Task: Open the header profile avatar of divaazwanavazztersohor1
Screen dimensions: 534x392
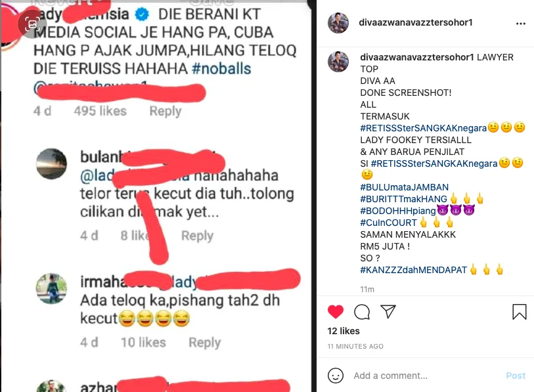Action: [x=338, y=23]
